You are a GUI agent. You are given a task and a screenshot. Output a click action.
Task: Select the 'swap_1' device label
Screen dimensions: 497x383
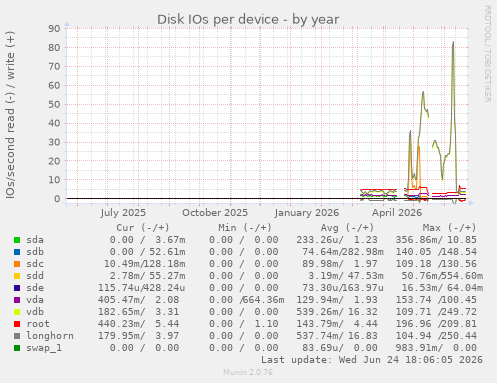click(x=44, y=348)
